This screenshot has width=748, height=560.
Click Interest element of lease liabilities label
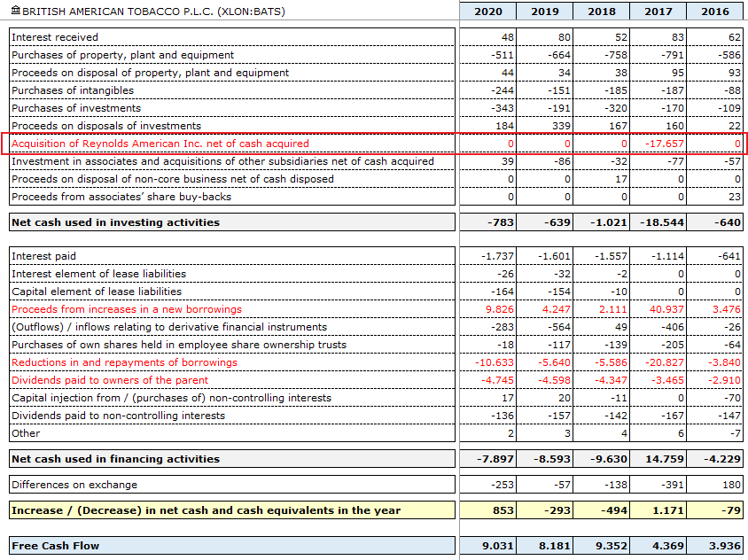(98, 274)
